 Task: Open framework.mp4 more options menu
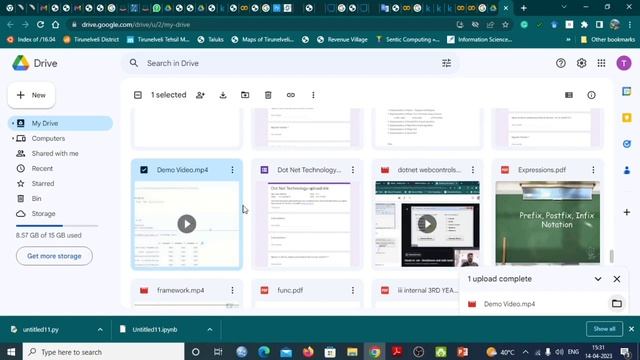[232, 290]
